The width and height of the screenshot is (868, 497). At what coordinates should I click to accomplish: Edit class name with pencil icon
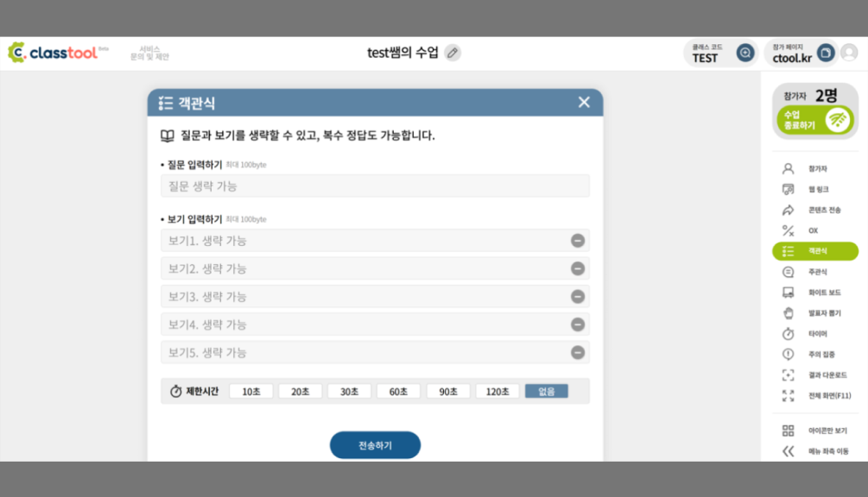pyautogui.click(x=453, y=53)
